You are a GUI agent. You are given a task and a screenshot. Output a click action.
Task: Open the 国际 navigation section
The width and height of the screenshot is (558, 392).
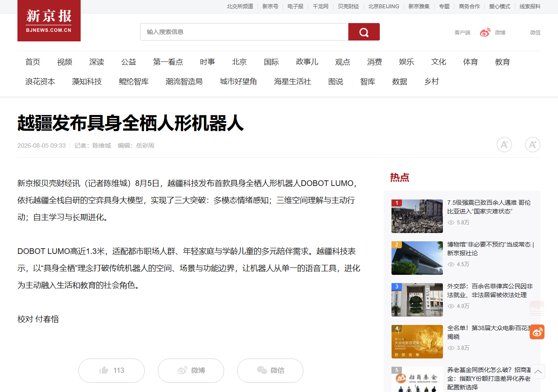coord(271,62)
